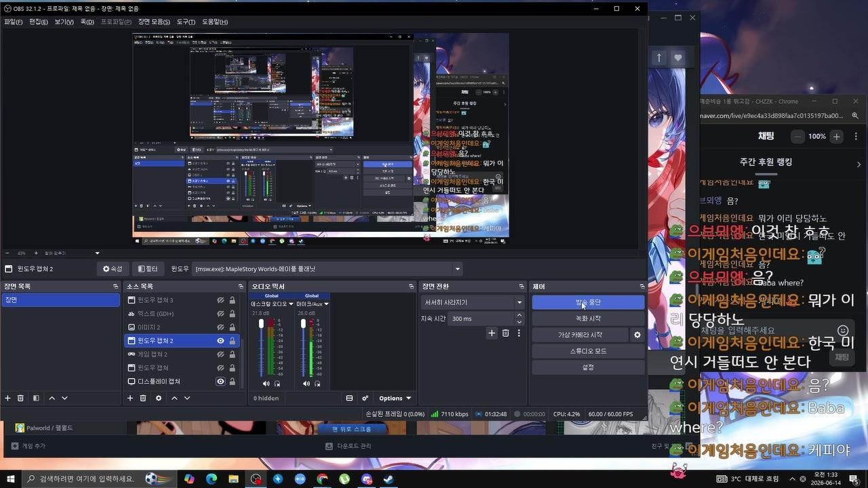Image resolution: width=868 pixels, height=488 pixels.
Task: Start virtual camera with 가상 카메라 시작
Action: coord(580,335)
